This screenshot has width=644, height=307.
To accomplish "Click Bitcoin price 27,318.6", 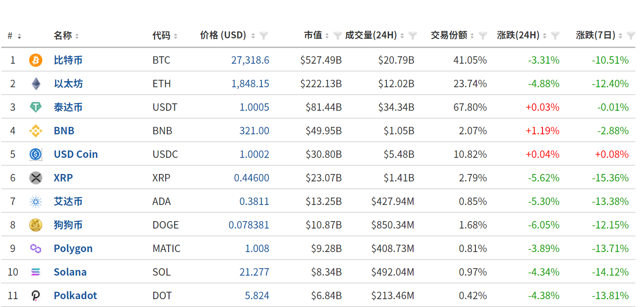I will (250, 60).
